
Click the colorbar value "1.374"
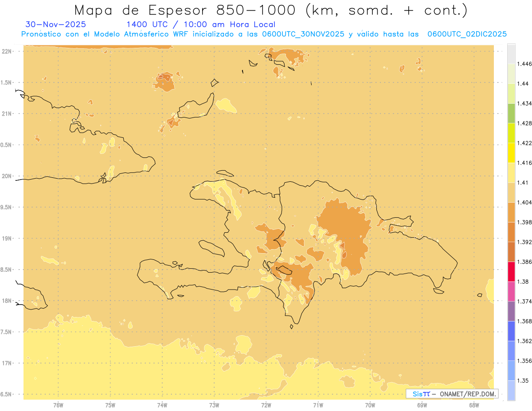coord(524,301)
